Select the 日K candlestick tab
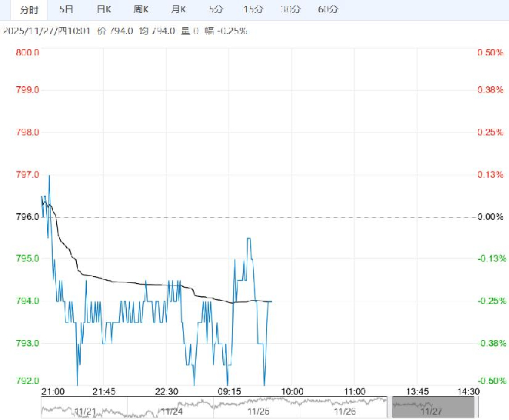The image size is (509, 420). click(x=104, y=10)
